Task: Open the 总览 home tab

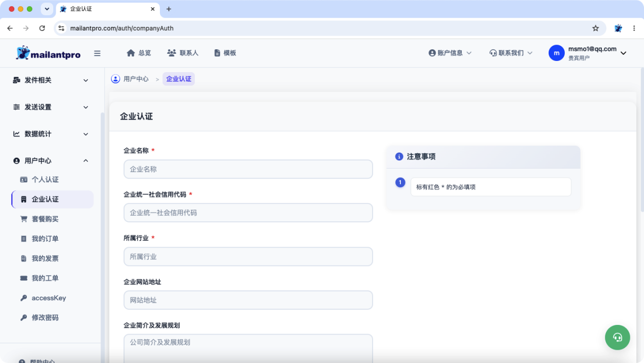Action: tap(139, 53)
